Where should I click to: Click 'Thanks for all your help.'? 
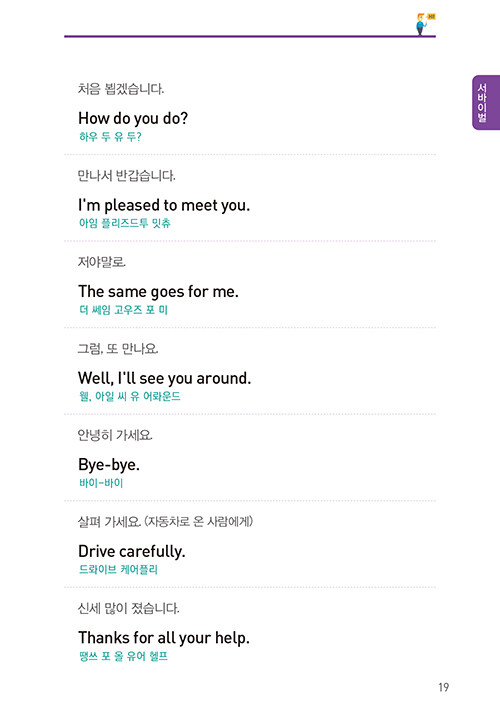[x=164, y=638]
